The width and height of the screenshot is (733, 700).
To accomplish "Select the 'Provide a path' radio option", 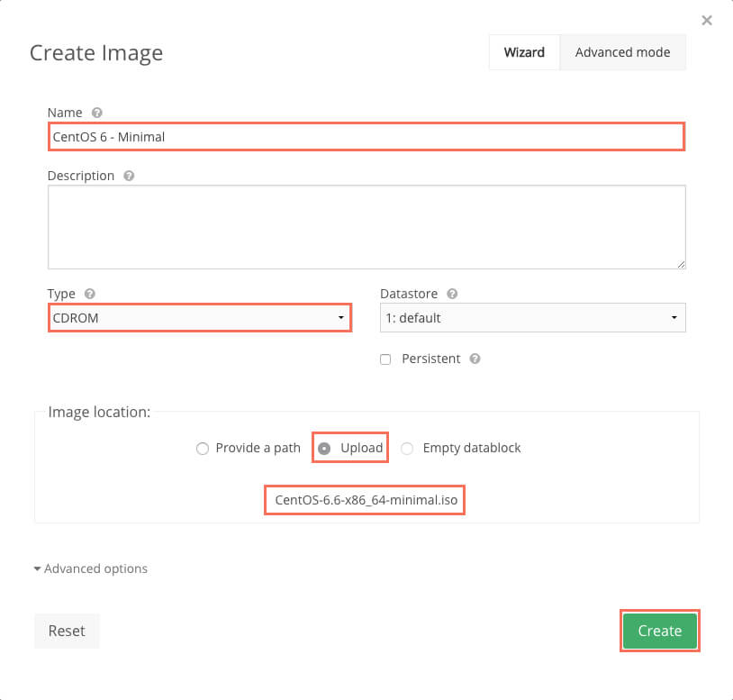I will coord(203,449).
